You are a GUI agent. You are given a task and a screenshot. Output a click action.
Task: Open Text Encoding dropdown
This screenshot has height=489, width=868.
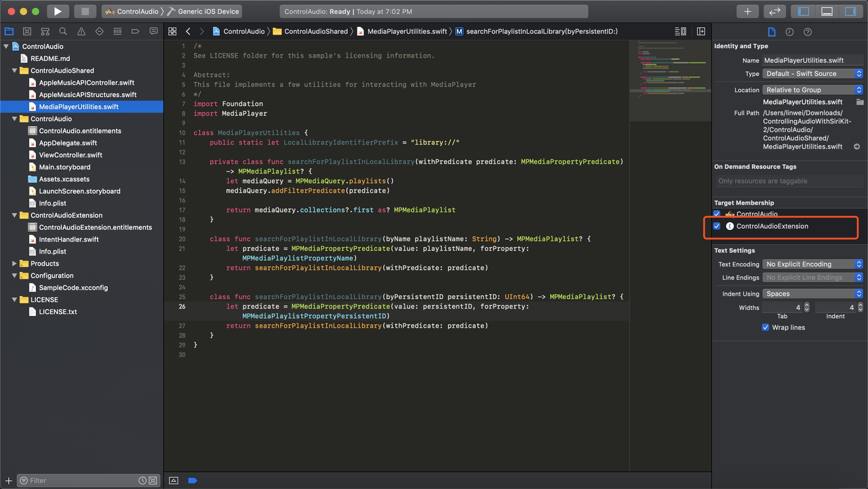813,265
